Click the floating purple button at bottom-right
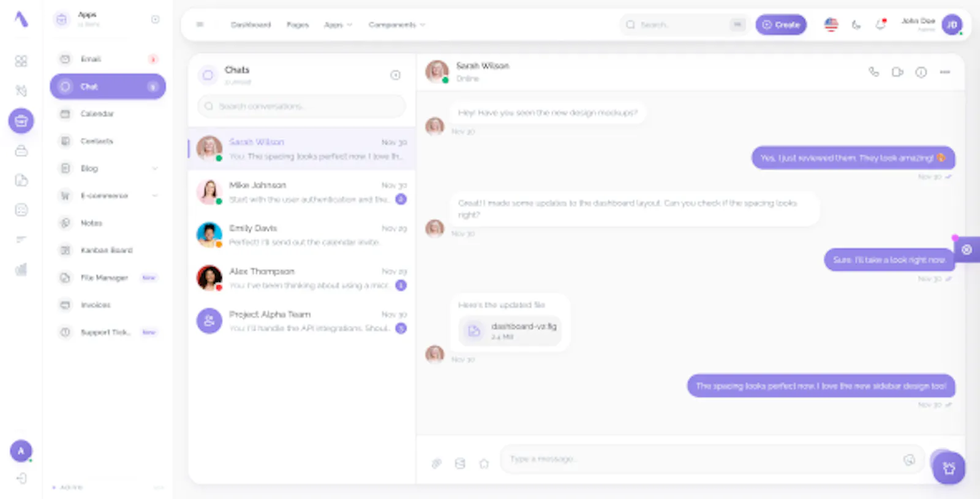980x499 pixels. (x=949, y=468)
